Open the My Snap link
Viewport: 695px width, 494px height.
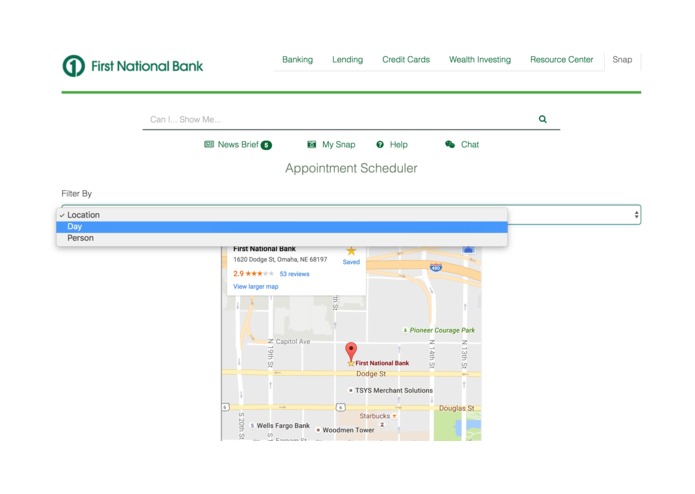(339, 144)
